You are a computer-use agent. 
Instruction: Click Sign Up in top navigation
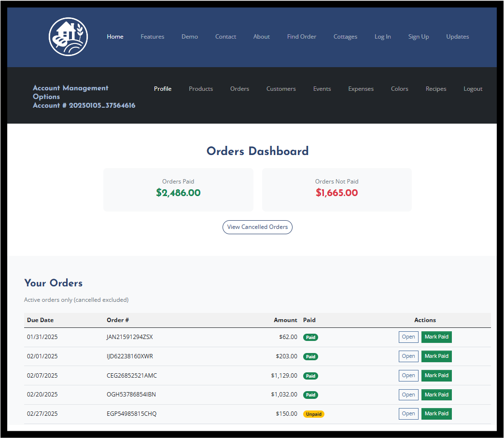pos(418,37)
